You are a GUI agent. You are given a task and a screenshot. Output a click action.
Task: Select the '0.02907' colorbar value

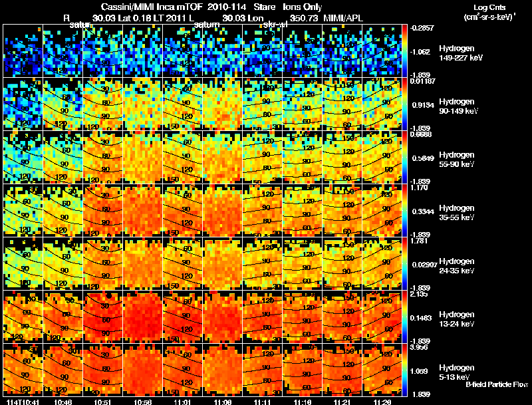coord(424,265)
